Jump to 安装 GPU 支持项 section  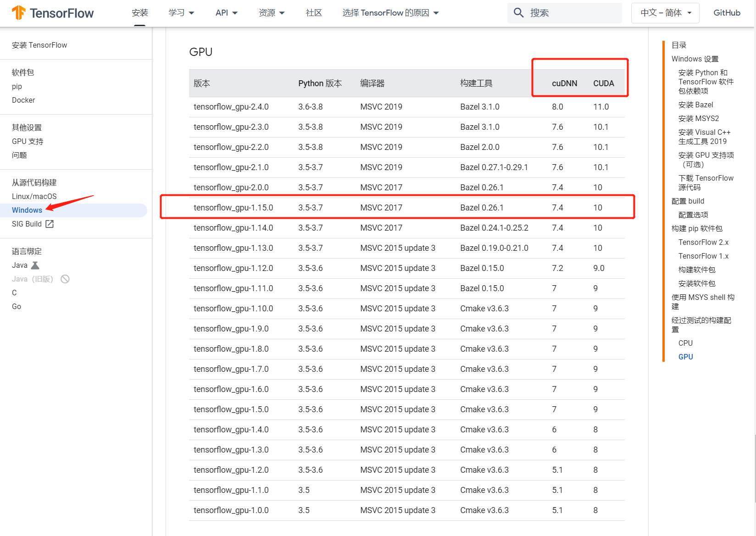(706, 160)
